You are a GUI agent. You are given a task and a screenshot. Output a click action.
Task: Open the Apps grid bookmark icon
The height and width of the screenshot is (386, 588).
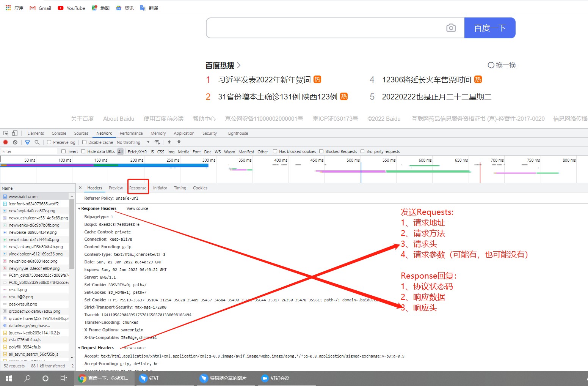8,8
